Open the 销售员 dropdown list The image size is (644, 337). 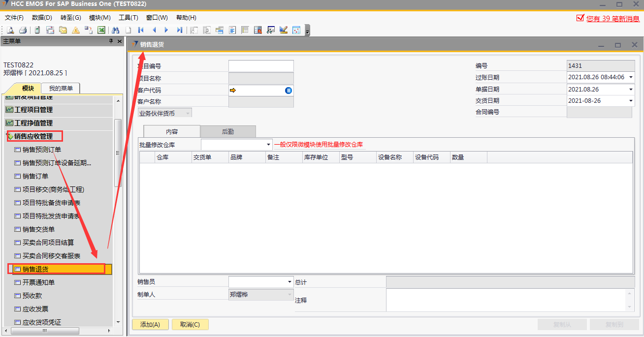[290, 282]
